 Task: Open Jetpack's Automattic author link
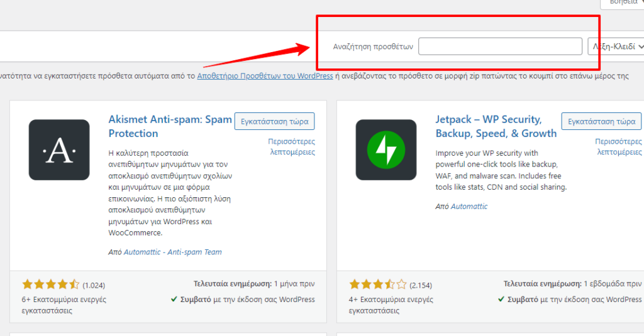click(x=469, y=207)
